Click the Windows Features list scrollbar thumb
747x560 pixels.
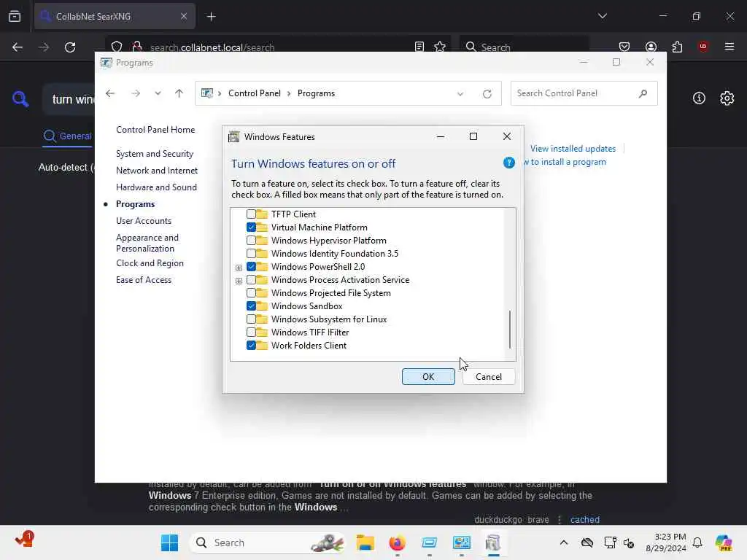click(510, 330)
